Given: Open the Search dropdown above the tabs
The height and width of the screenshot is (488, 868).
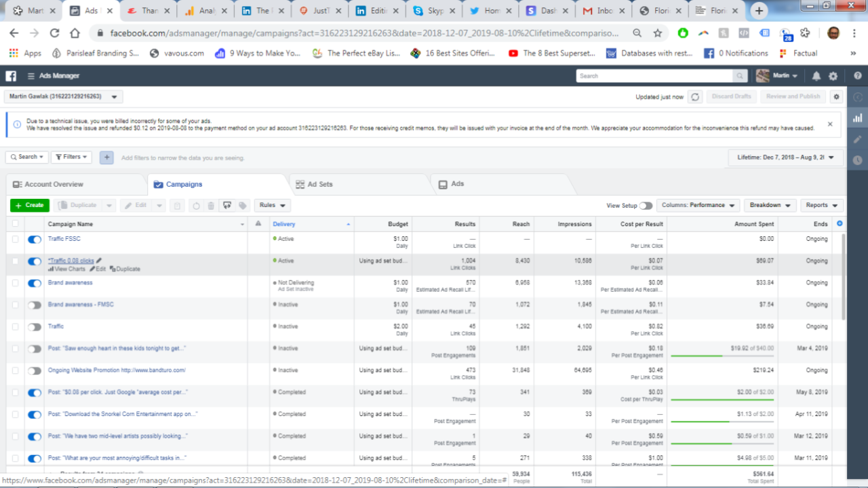Looking at the screenshot, I should (x=27, y=157).
